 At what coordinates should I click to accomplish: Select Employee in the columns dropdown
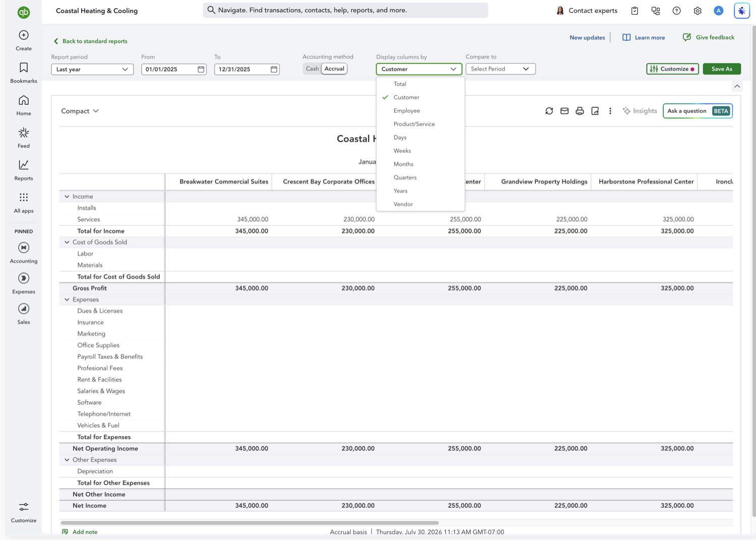pyautogui.click(x=420, y=110)
